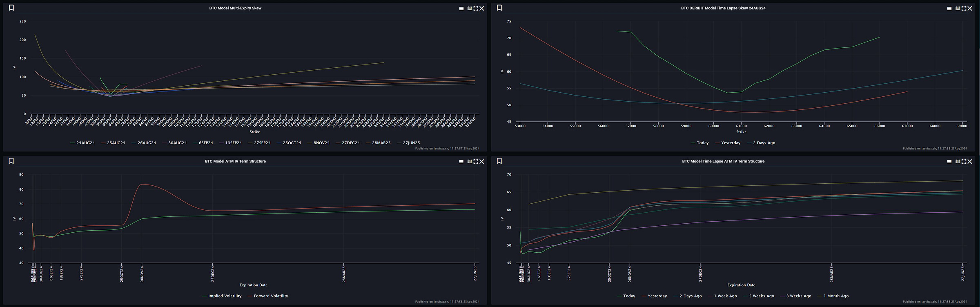This screenshot has height=307, width=980.
Task: Click the 'BTC Model ATM IV Term Structure' title
Action: coord(235,161)
